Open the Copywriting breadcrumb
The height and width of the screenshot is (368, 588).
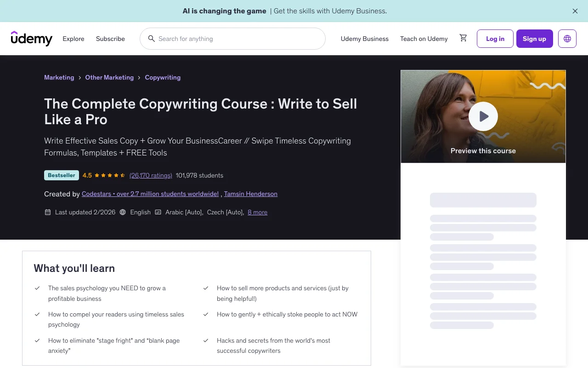click(x=163, y=77)
